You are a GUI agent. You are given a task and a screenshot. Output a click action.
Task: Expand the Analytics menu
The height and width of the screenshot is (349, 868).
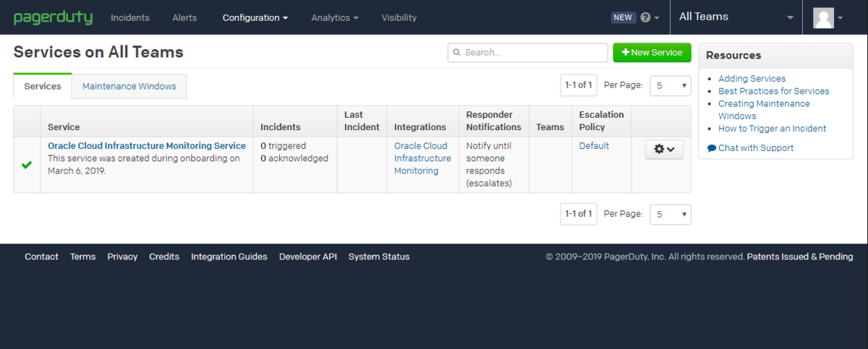336,17
